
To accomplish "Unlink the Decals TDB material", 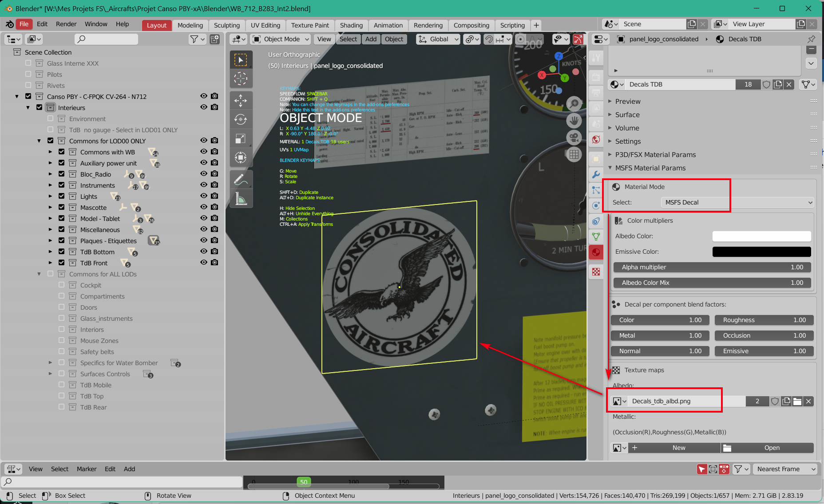I will tap(789, 84).
